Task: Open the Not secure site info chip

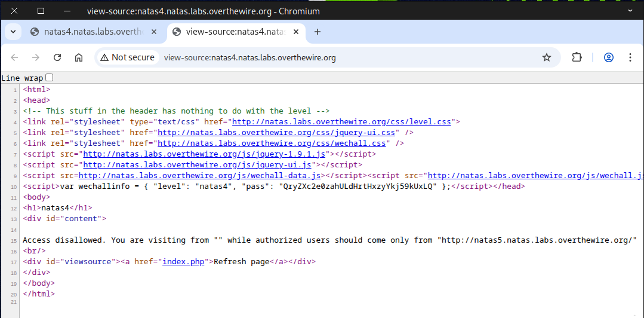Action: point(127,57)
